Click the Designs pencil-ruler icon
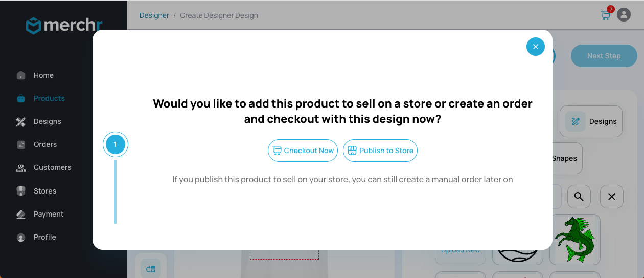 point(21,122)
